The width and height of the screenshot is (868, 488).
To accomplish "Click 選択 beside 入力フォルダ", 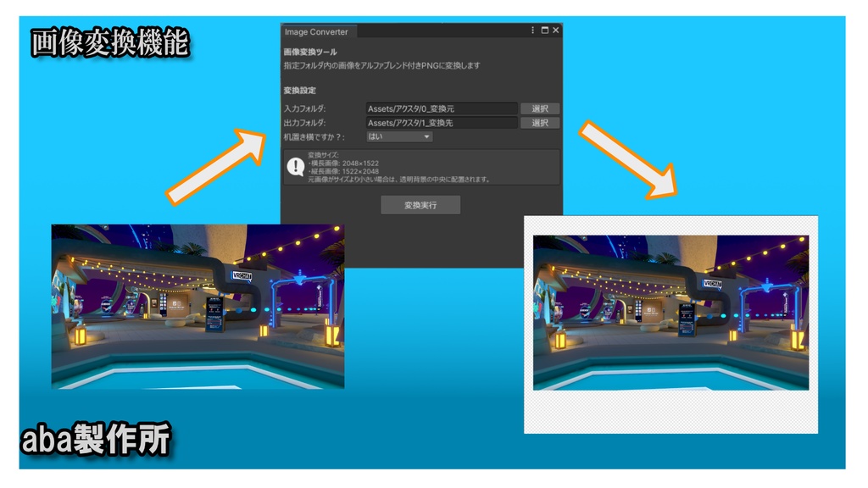I will point(540,108).
